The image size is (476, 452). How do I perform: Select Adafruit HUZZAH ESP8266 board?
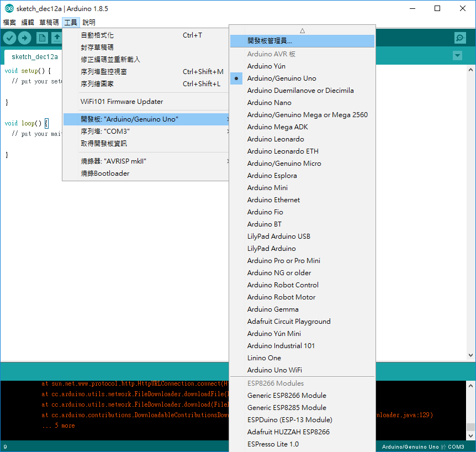pos(303,432)
